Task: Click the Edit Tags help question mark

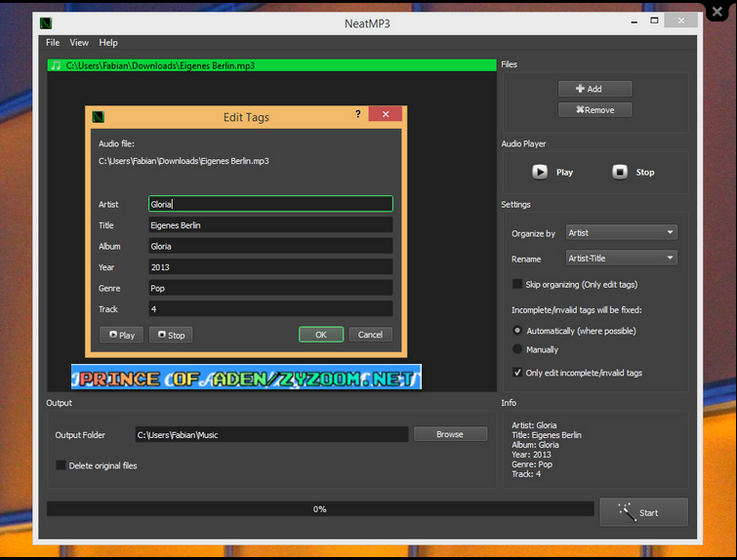Action: [358, 114]
